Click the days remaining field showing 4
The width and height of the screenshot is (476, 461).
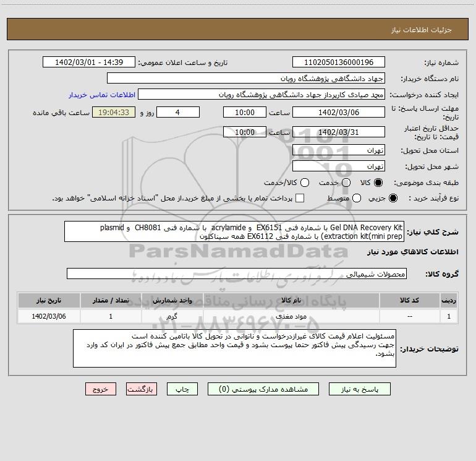tap(178, 112)
